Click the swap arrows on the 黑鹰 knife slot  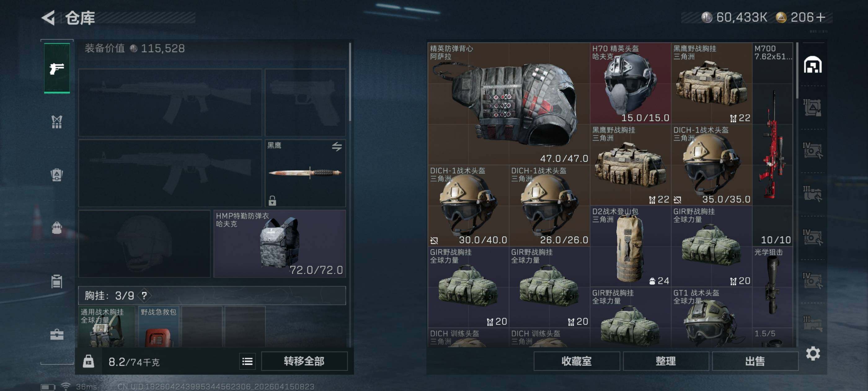pos(337,146)
